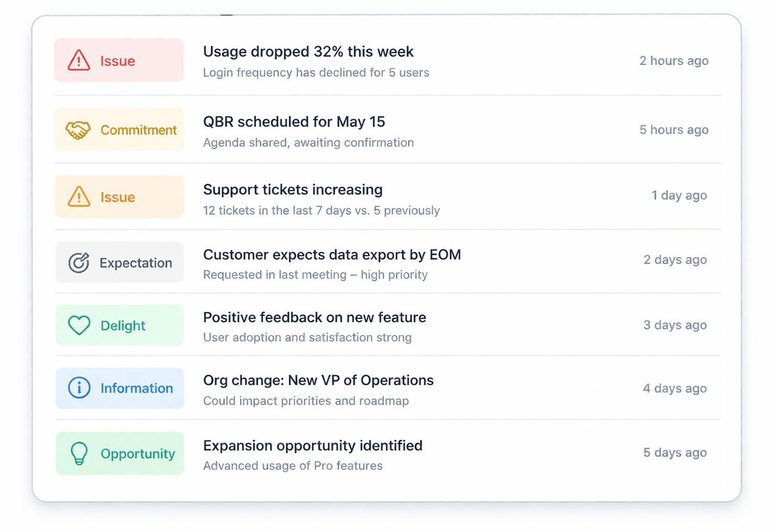Open "Org change: New VP of Operations"
Image resolution: width=772 pixels, height=532 pixels.
(318, 380)
